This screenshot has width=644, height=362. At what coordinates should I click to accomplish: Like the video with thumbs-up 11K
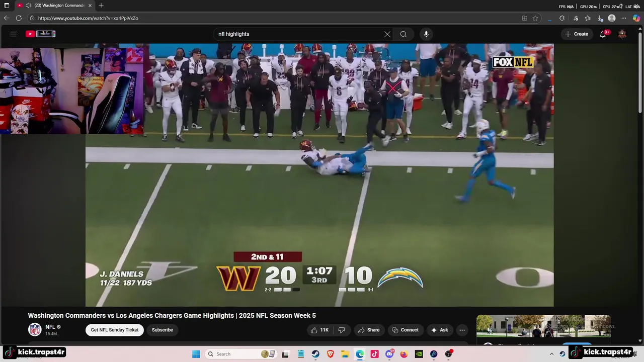[x=320, y=330]
